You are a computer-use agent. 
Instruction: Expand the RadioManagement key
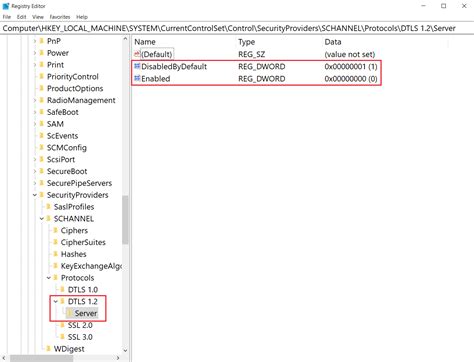click(x=35, y=100)
